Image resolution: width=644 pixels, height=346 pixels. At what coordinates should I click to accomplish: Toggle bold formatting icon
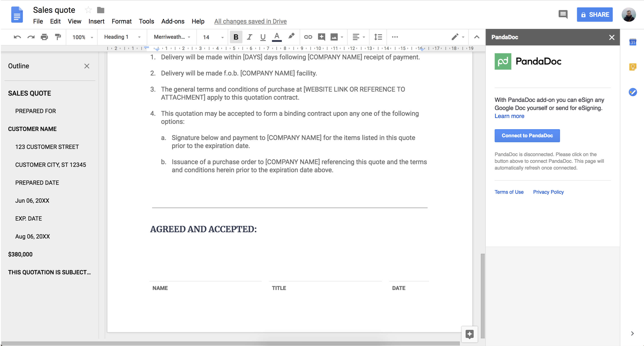235,37
